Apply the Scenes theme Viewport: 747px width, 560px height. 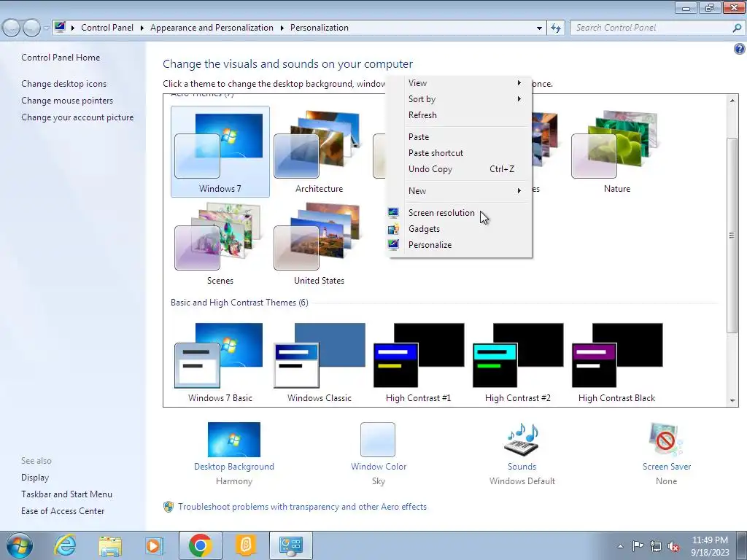pos(220,244)
